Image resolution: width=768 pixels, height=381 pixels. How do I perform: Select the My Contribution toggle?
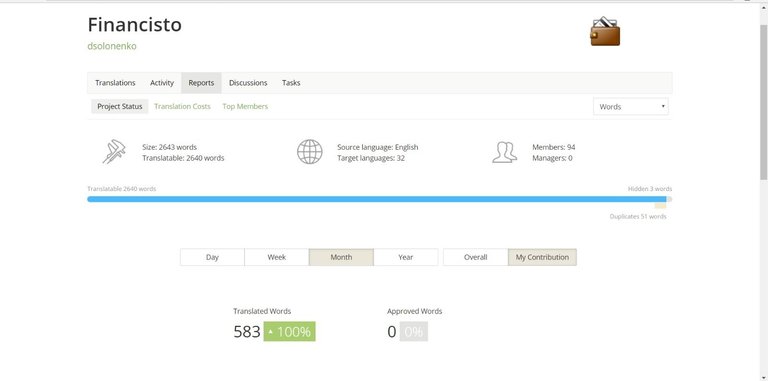(x=542, y=257)
